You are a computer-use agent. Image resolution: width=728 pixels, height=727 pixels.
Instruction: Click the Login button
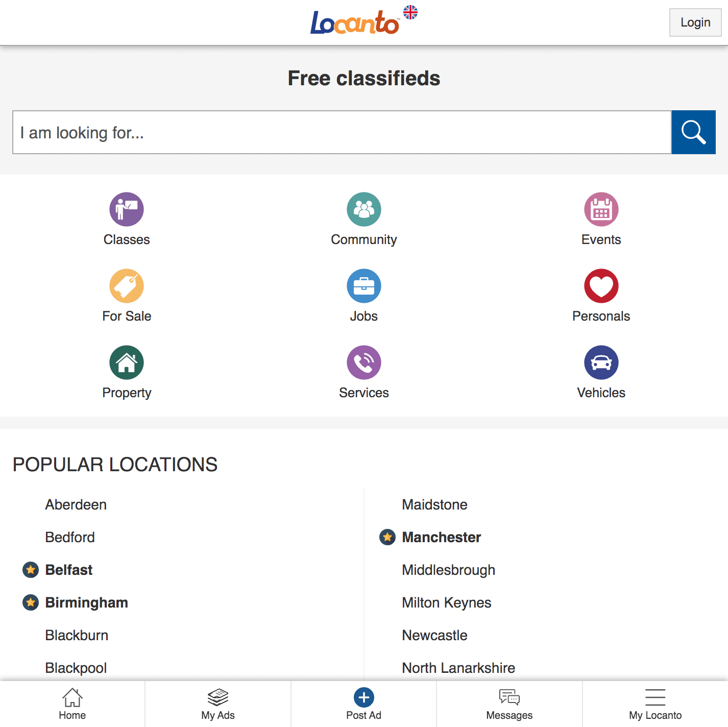[x=695, y=22]
